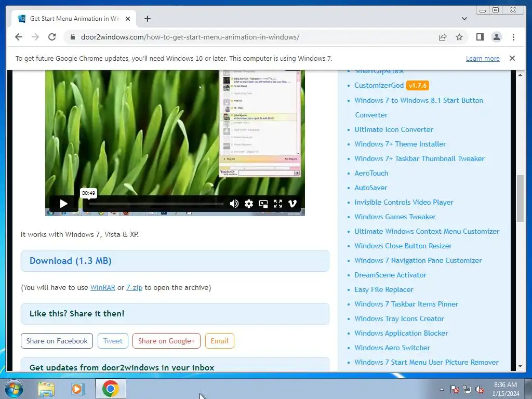Open video settings gear
This screenshot has height=399, width=532.
[x=249, y=204]
